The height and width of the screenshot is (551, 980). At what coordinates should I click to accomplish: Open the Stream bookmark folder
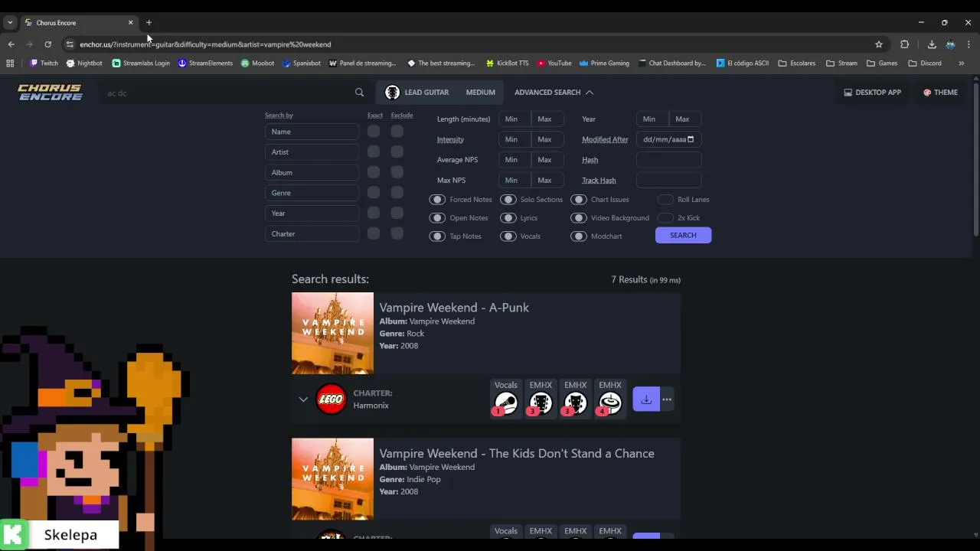841,64
